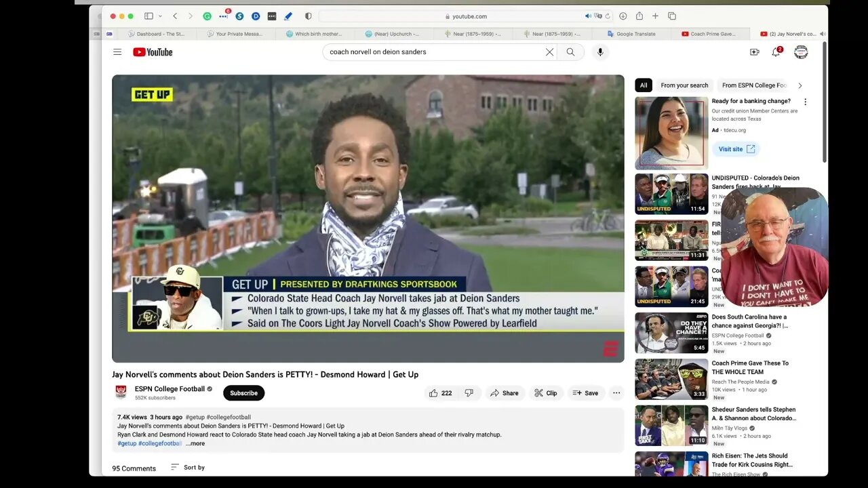
Task: Click the #collegefootball hashtag under views
Action: tap(229, 417)
